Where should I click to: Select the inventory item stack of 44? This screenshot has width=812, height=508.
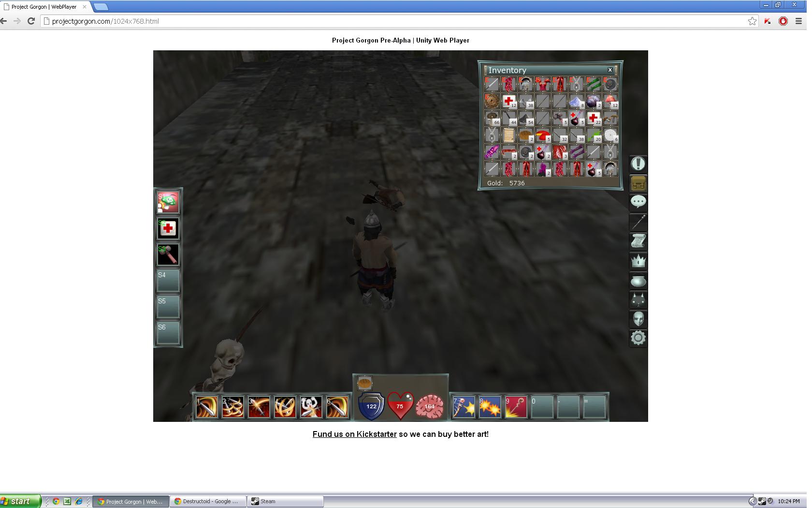tap(508, 118)
